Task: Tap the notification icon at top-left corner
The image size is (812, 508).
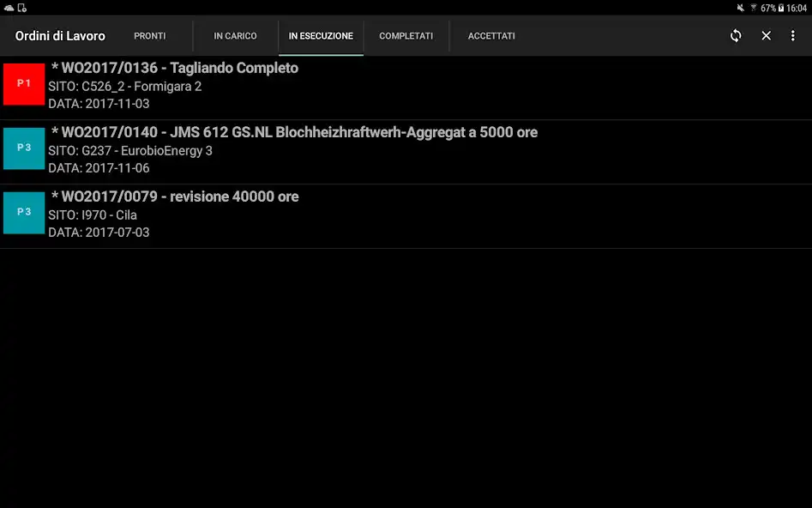Action: click(x=9, y=8)
